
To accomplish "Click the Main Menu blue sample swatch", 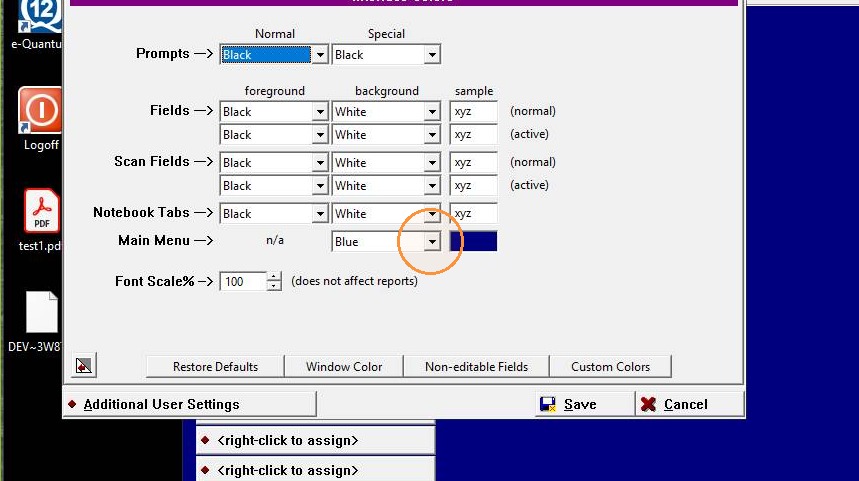I will (473, 242).
